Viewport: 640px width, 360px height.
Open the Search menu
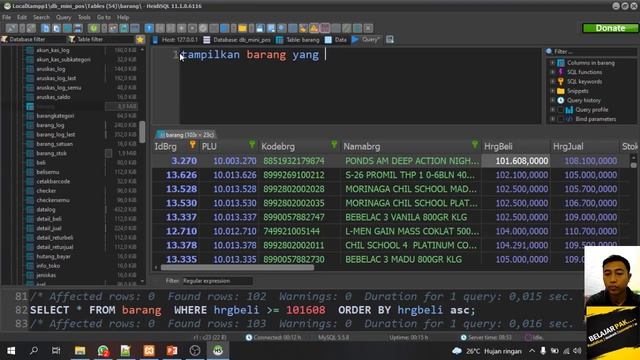tap(41, 17)
